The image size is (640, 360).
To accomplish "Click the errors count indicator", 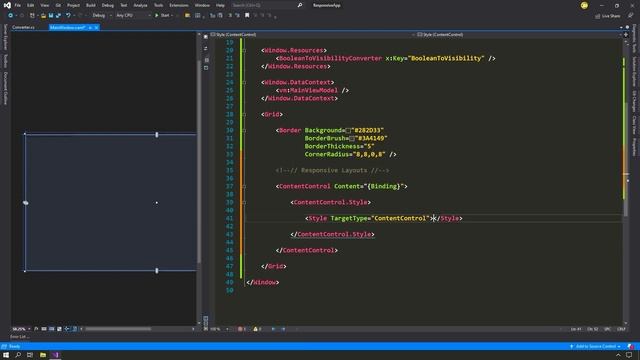I will point(242,329).
